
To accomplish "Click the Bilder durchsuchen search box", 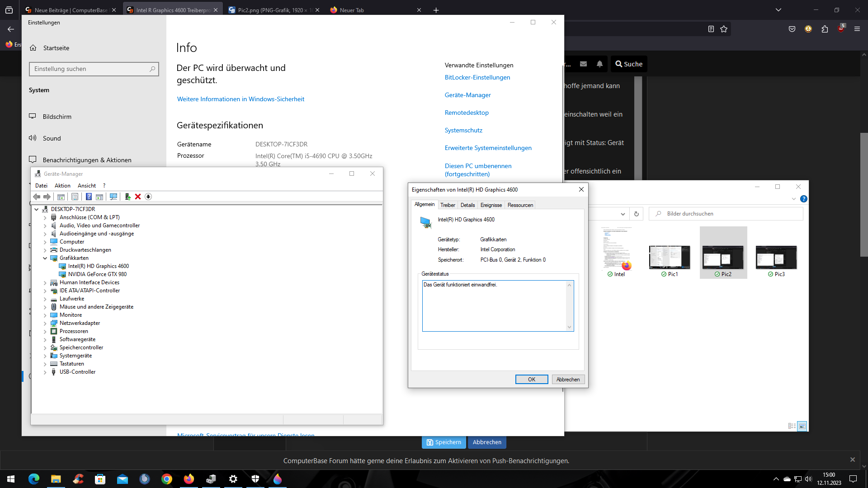I will (726, 214).
